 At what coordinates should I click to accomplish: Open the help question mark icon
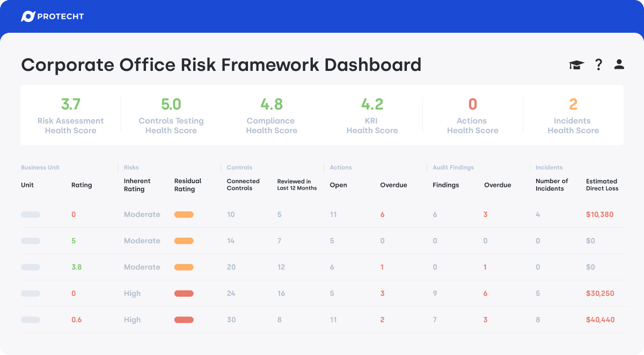599,65
